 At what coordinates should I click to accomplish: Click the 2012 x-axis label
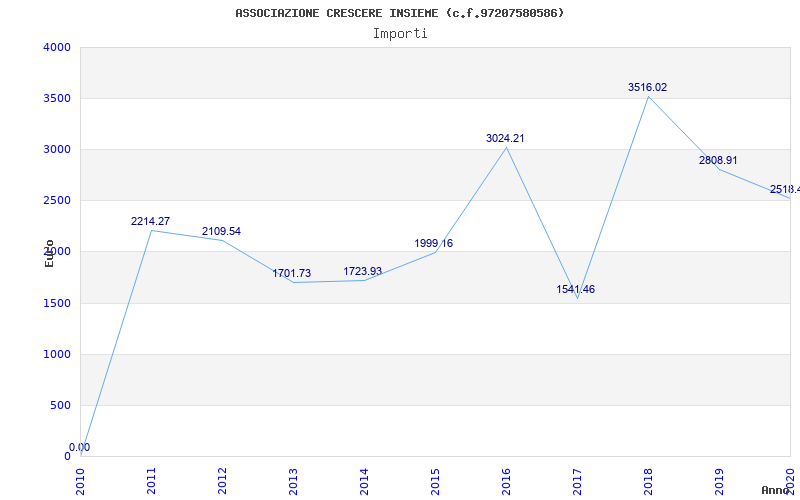click(222, 482)
